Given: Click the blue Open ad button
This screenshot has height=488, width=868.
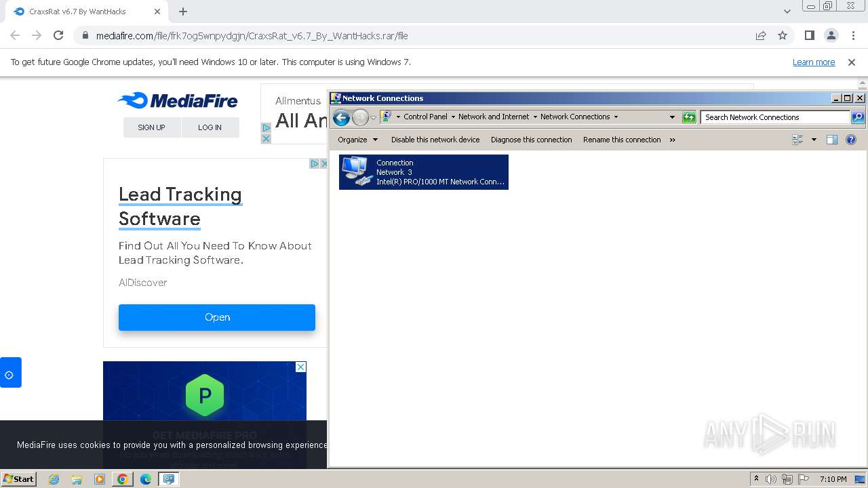Looking at the screenshot, I should [217, 317].
